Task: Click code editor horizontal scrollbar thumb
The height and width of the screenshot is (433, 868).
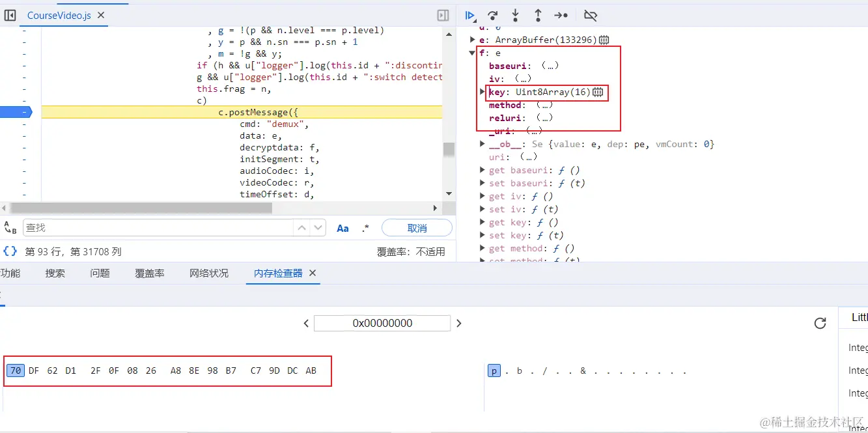Action: (x=141, y=208)
